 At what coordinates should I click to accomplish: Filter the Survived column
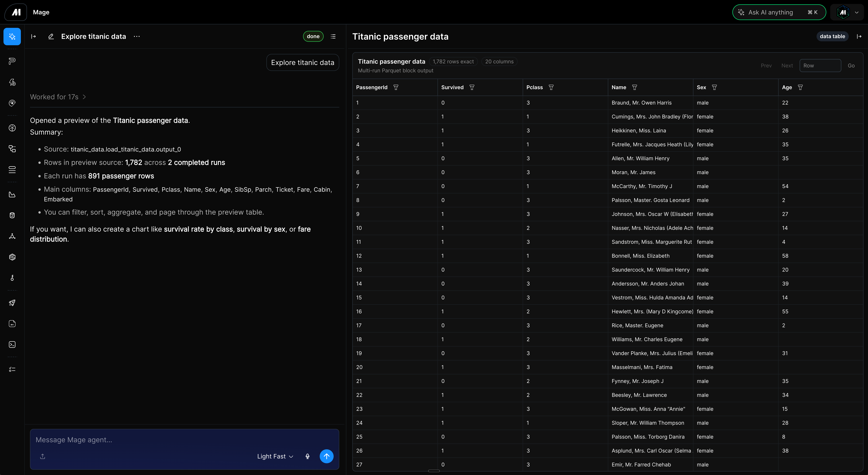click(x=472, y=87)
